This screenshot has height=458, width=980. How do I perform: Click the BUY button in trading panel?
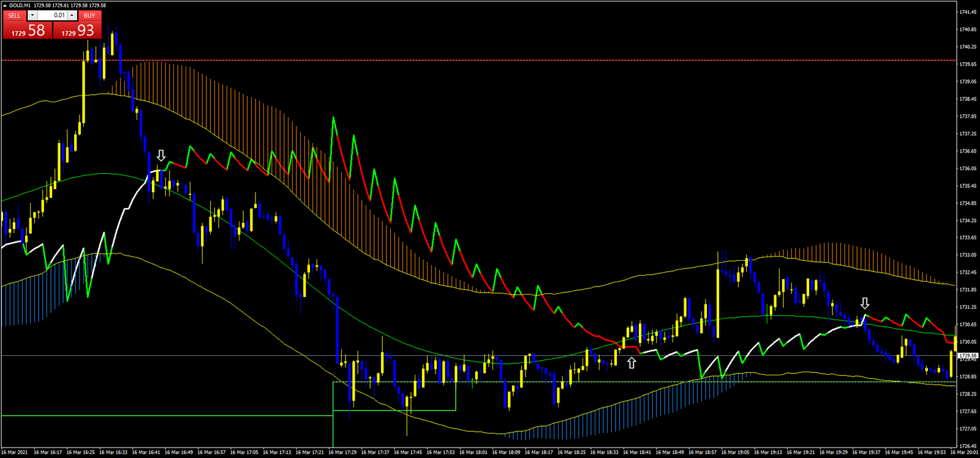click(89, 15)
